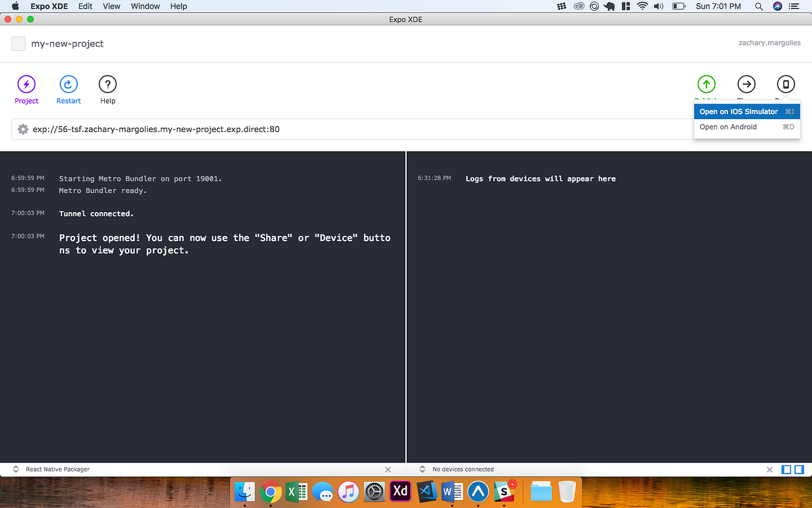Viewport: 812px width, 508px height.
Task: Open Word from the dock
Action: click(451, 491)
